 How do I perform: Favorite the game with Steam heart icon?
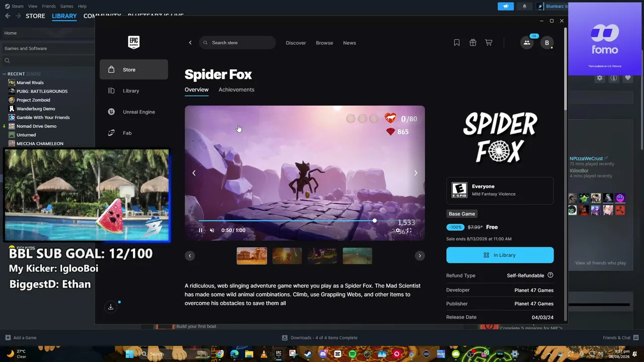628,78
